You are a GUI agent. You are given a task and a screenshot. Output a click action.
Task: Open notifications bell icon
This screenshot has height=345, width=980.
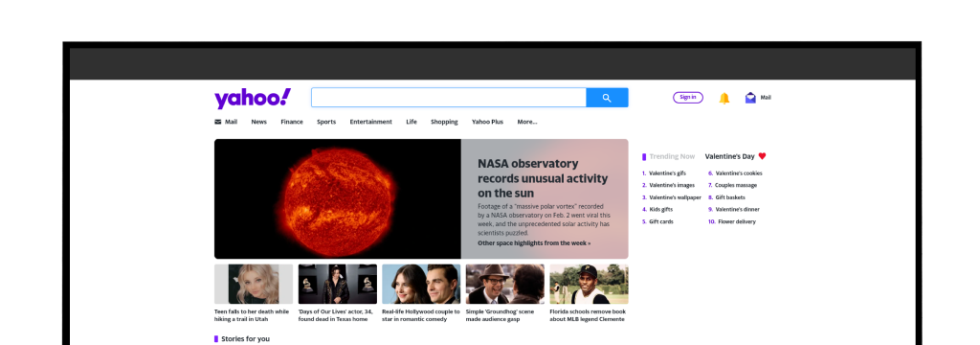tap(724, 98)
